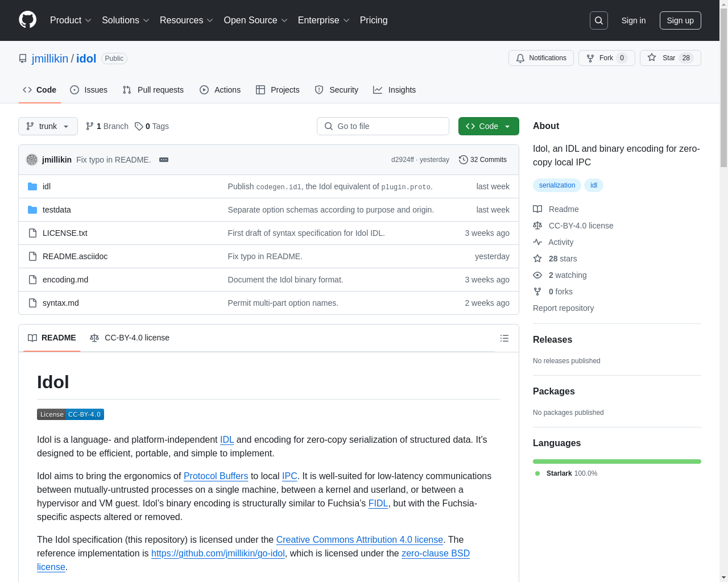Click the Sign in link
728x582 pixels.
click(x=634, y=20)
